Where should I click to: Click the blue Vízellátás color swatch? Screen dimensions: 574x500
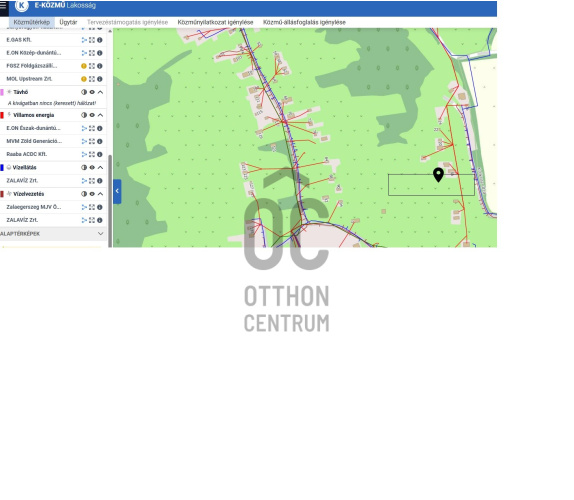[x=2, y=168]
